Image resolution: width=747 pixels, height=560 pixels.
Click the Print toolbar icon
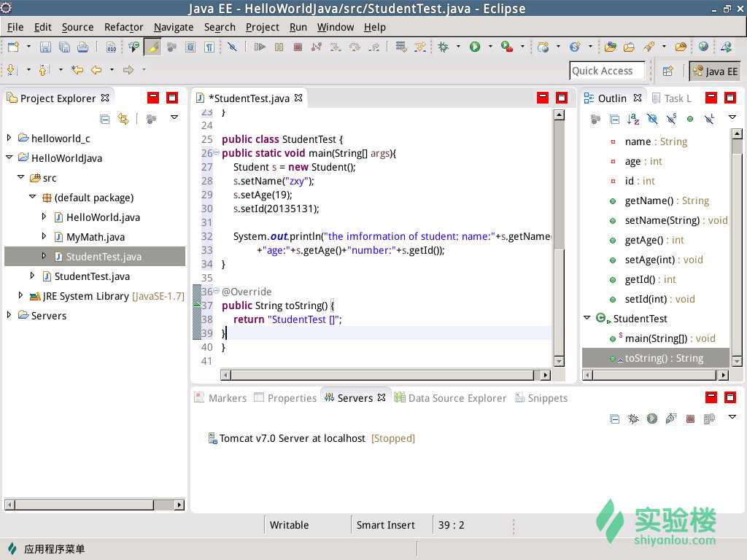83,47
